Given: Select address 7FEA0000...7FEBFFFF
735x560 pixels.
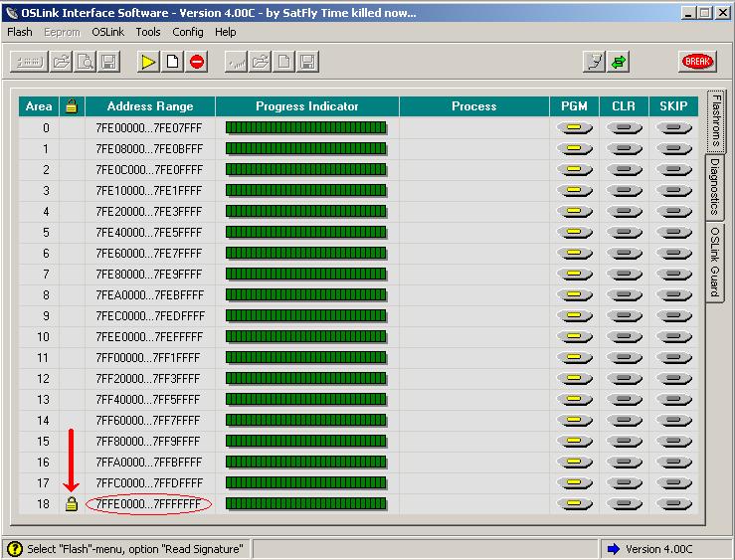Looking at the screenshot, I should tap(149, 295).
